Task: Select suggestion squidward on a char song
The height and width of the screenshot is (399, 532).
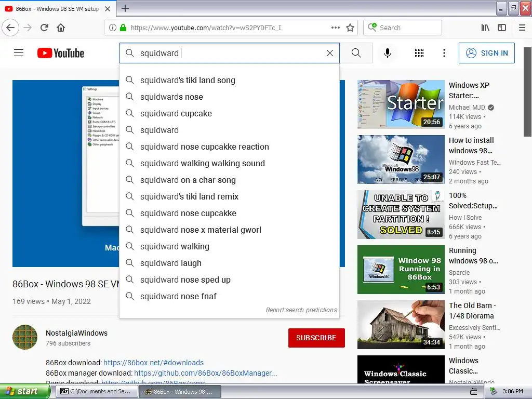Action: click(229, 180)
